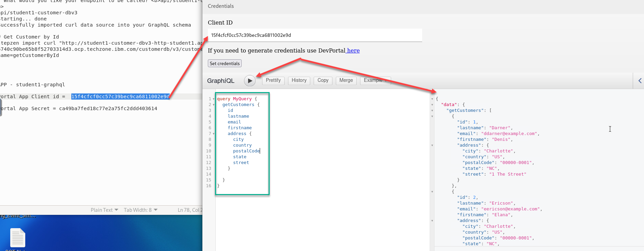
Task: Open the Plain Text language dropdown
Action: 104,210
